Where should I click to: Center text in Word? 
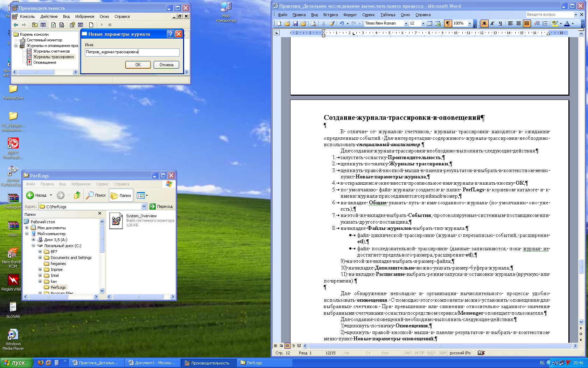519,23
